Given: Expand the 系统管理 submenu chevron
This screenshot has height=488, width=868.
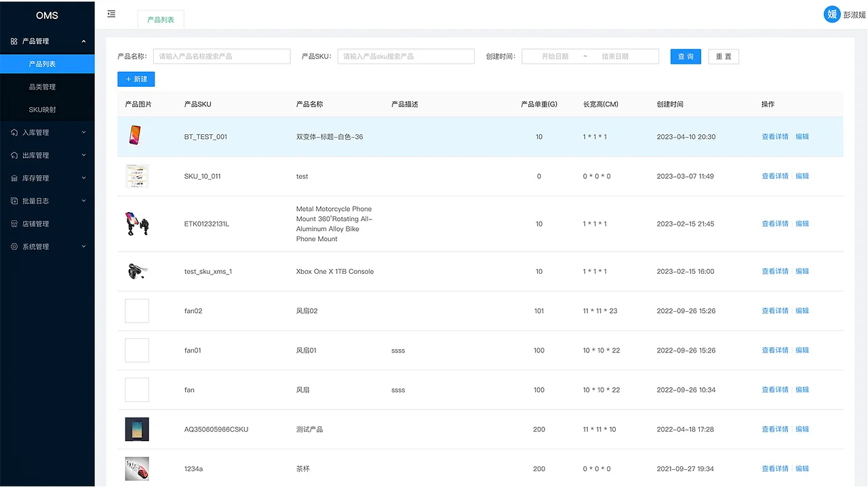Looking at the screenshot, I should pos(84,246).
